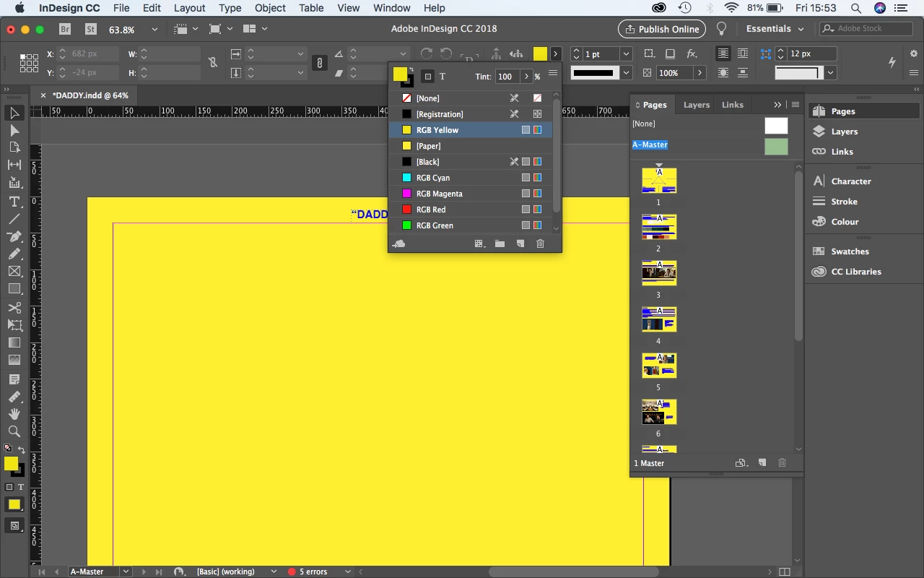Image resolution: width=924 pixels, height=578 pixels.
Task: Expand the fill colour swatch arrow in control bar
Action: pyautogui.click(x=555, y=54)
